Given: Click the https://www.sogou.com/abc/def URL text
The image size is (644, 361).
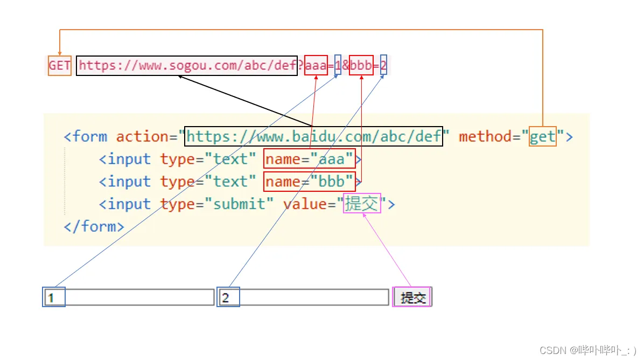Looking at the screenshot, I should 187,65.
